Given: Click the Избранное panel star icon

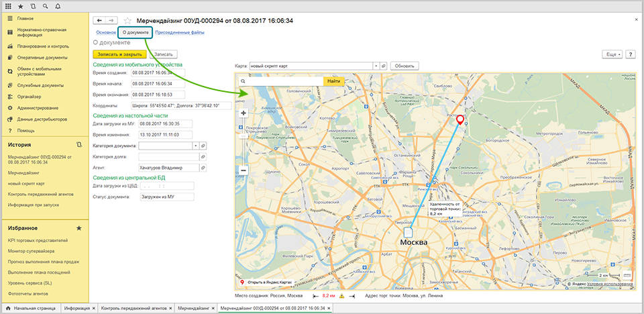Looking at the screenshot, I should point(79,228).
